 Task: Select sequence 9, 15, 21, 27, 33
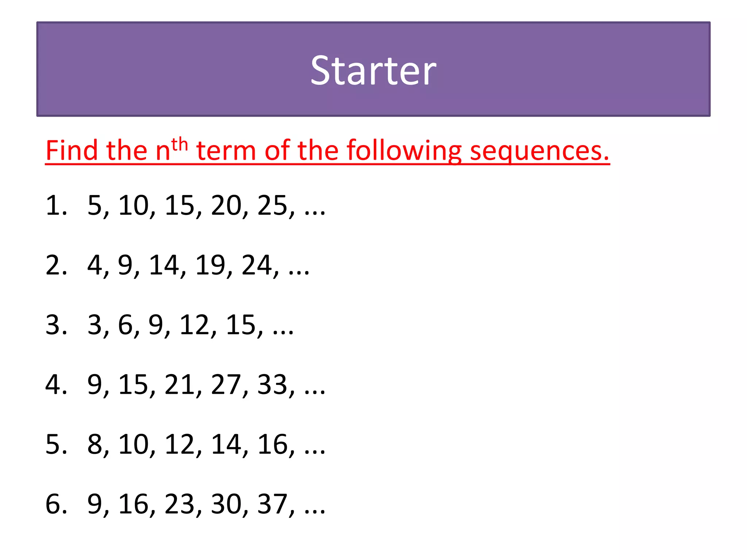(206, 385)
